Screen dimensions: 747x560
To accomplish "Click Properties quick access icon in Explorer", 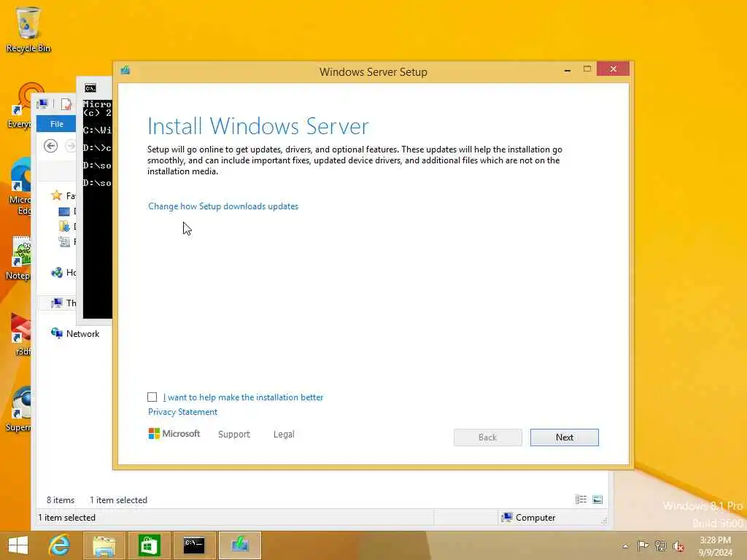I will point(66,104).
